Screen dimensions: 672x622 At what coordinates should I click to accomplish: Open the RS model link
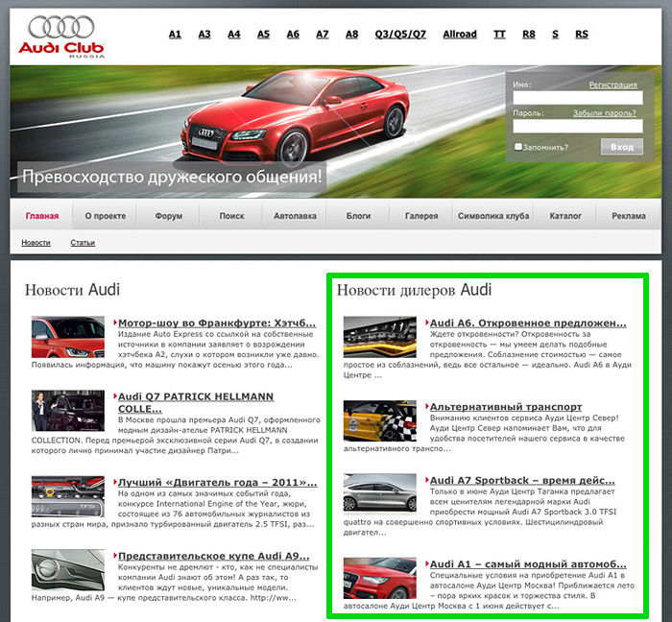[582, 35]
